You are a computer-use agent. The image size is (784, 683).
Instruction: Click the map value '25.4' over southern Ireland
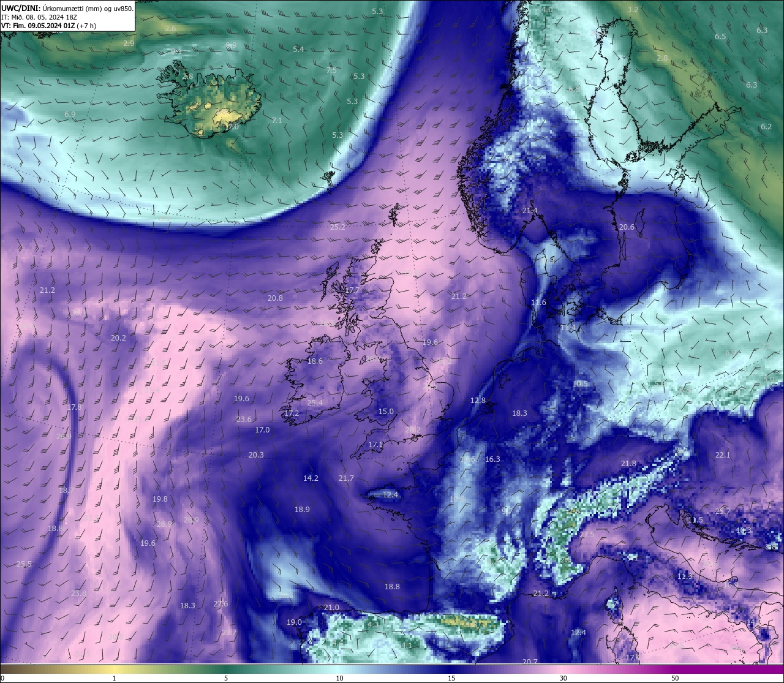click(315, 403)
